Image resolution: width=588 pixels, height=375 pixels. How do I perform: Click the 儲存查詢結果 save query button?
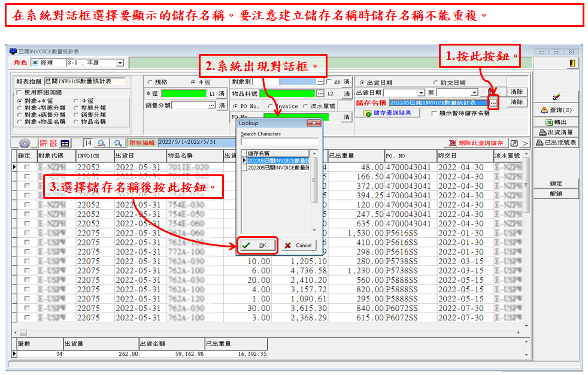(x=388, y=113)
